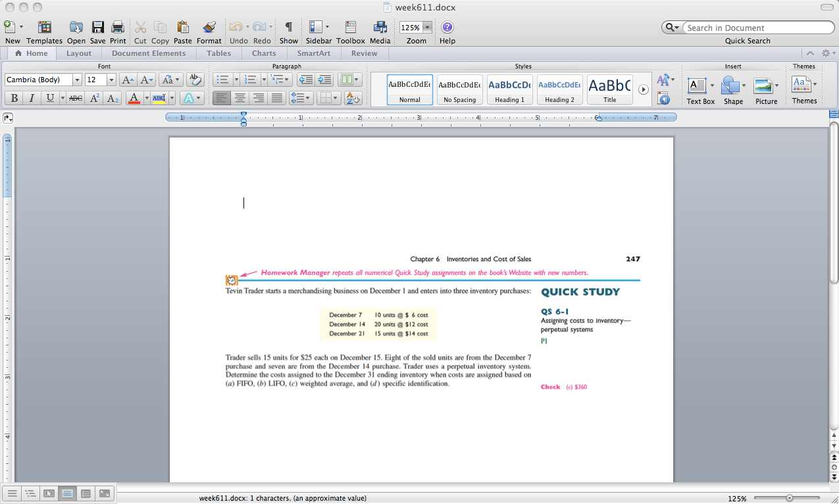Viewport: 839px width, 504px height.
Task: Toggle underline formatting
Action: click(50, 98)
